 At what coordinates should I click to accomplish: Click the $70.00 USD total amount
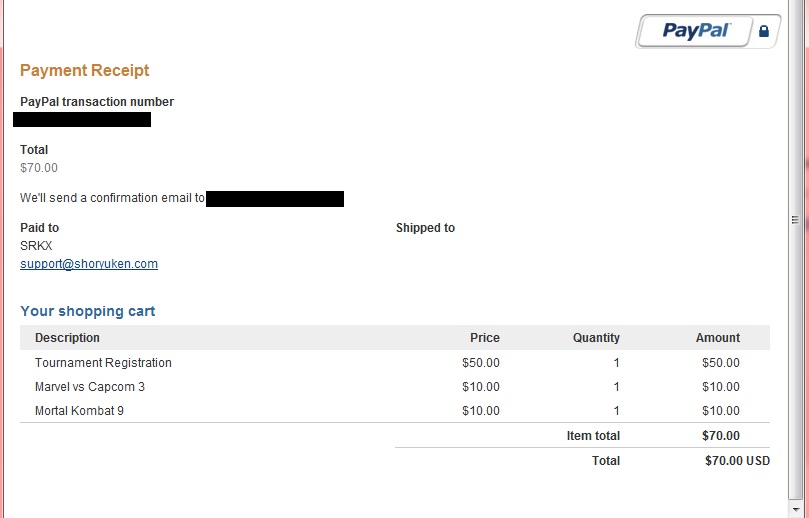pos(737,461)
